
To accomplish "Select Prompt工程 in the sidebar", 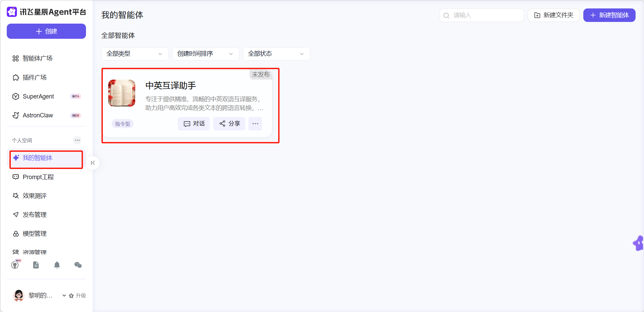I will [38, 177].
